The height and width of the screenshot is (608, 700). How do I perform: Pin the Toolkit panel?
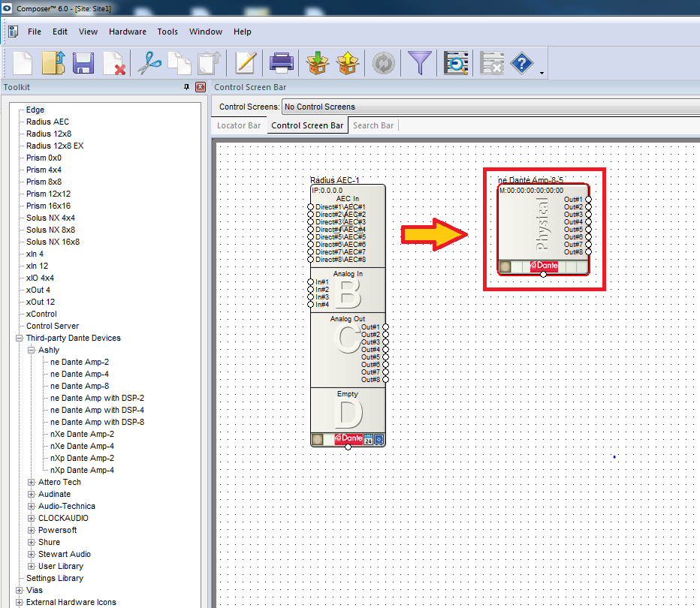pyautogui.click(x=186, y=87)
